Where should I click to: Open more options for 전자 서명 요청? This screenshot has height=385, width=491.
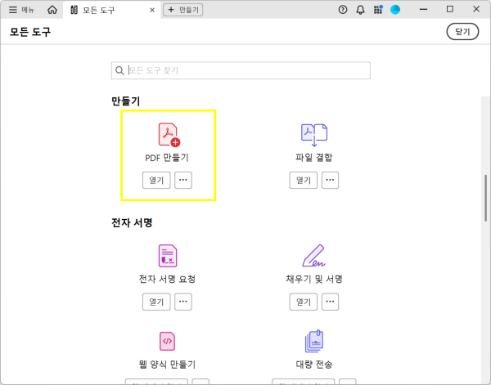[183, 302]
